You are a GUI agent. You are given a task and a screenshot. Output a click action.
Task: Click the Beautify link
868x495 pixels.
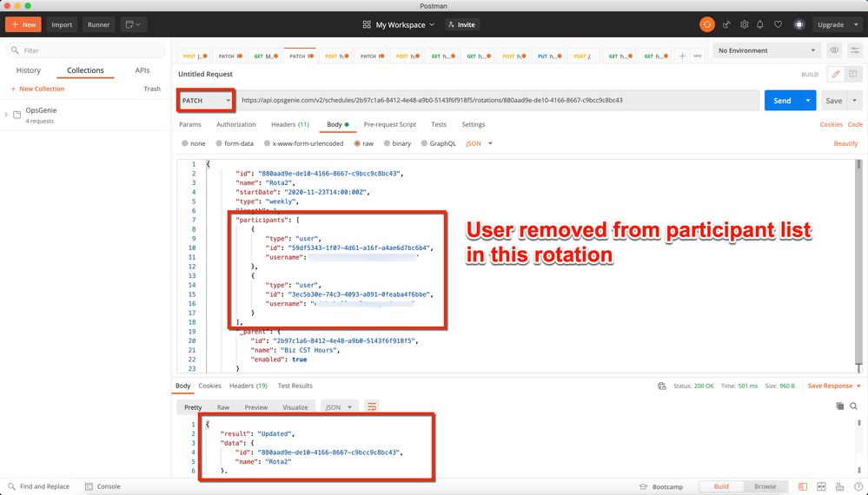coord(846,143)
